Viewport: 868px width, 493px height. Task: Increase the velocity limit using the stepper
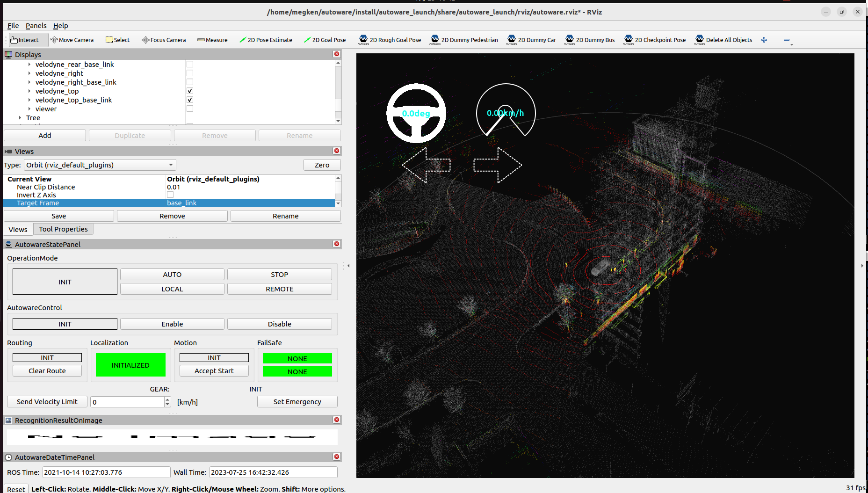pyautogui.click(x=166, y=399)
